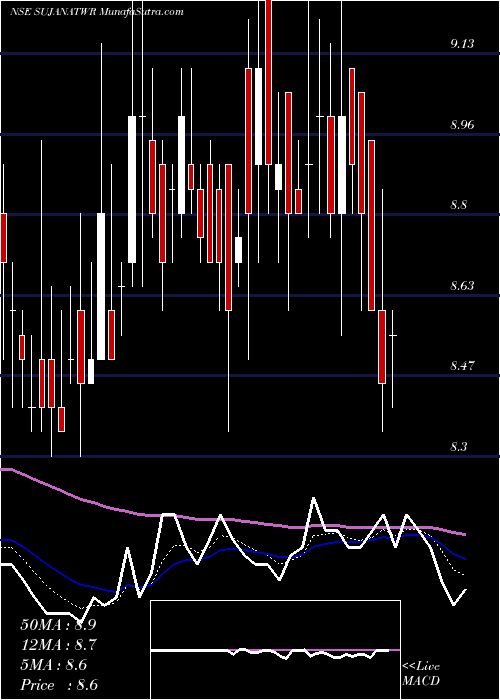
Task: Click the 9.13 price level label
Action: [462, 44]
